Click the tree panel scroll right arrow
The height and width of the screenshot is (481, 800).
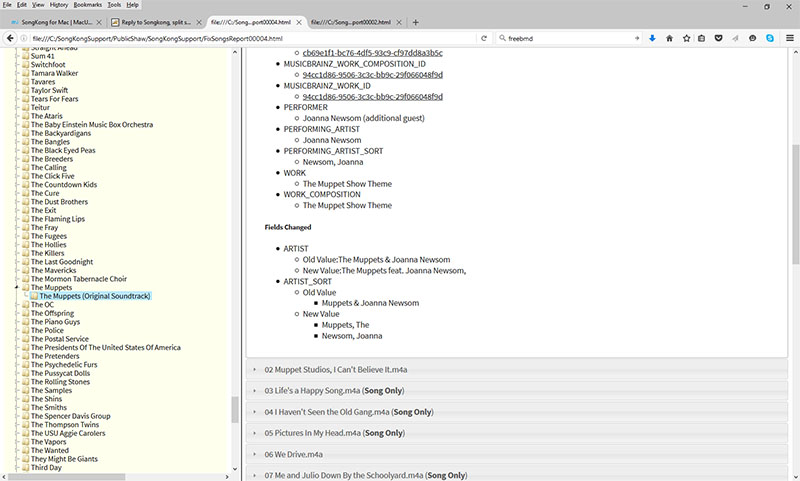227,477
